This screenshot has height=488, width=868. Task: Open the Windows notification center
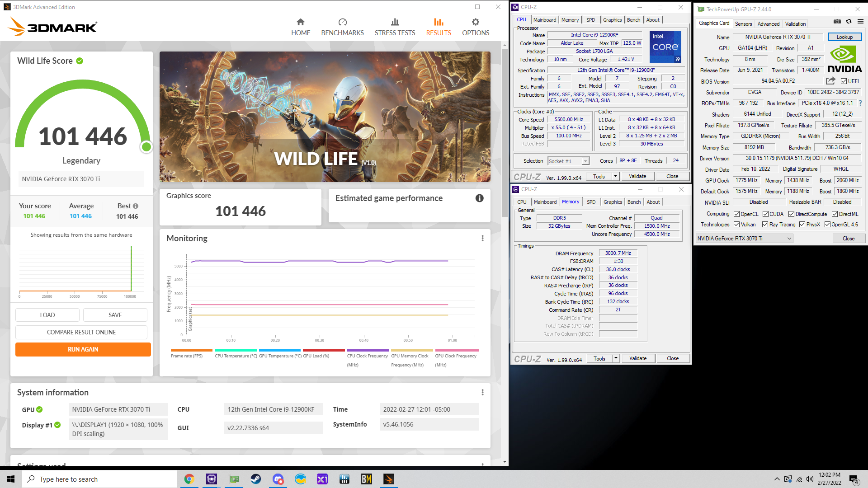[854, 479]
